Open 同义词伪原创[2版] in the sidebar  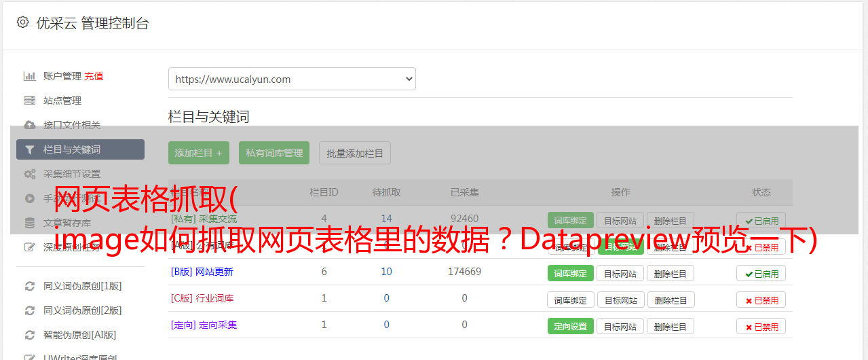point(83,310)
